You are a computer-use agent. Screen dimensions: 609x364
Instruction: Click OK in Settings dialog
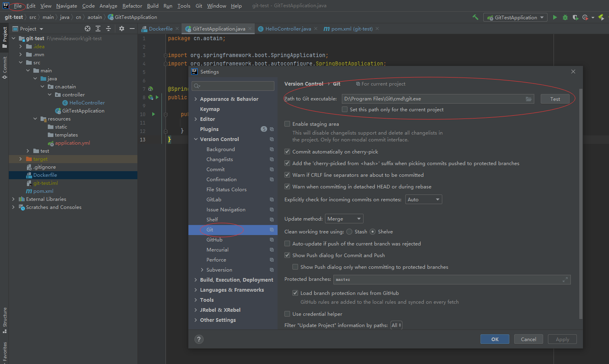[x=495, y=339]
